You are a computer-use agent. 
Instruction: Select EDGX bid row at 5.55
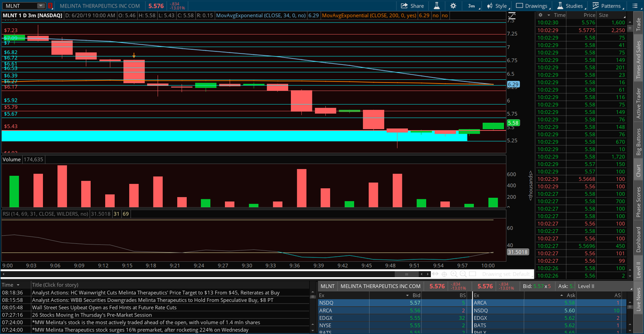click(x=394, y=317)
